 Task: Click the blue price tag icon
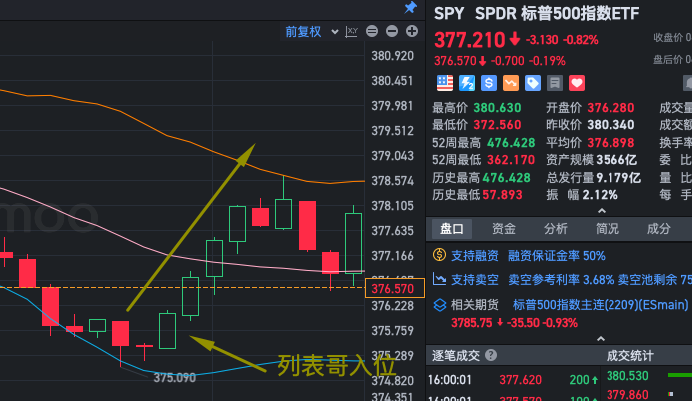tap(533, 83)
